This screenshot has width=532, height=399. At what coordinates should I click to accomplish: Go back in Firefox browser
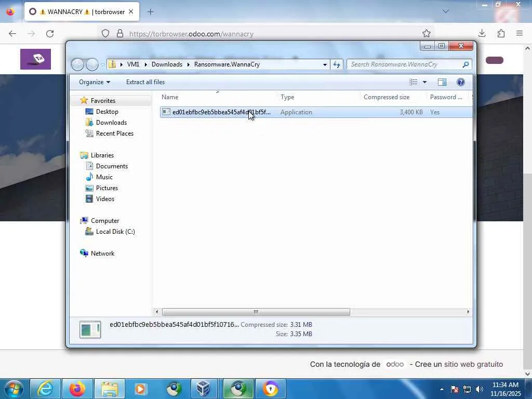point(12,34)
